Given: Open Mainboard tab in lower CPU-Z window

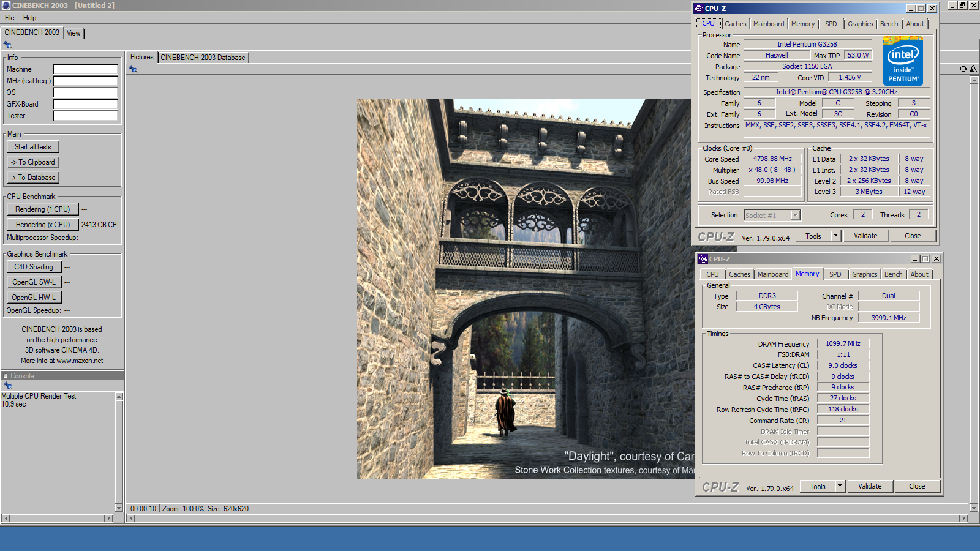Looking at the screenshot, I should pos(773,274).
